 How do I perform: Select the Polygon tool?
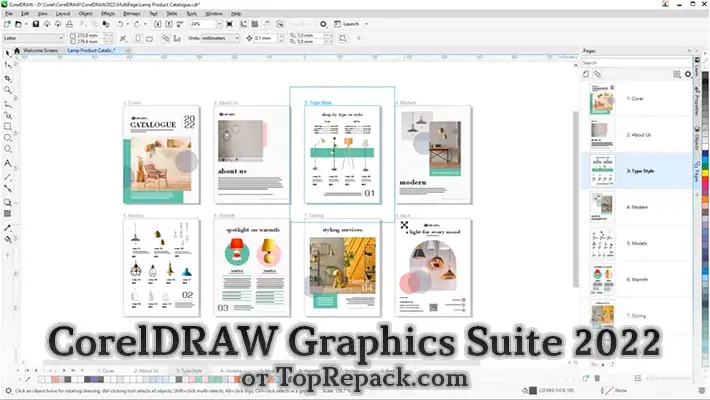point(7,149)
